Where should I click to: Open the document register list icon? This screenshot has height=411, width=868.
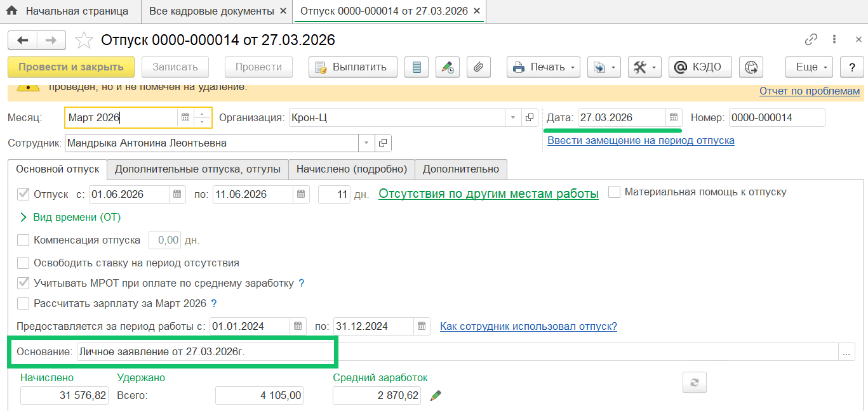(x=417, y=67)
